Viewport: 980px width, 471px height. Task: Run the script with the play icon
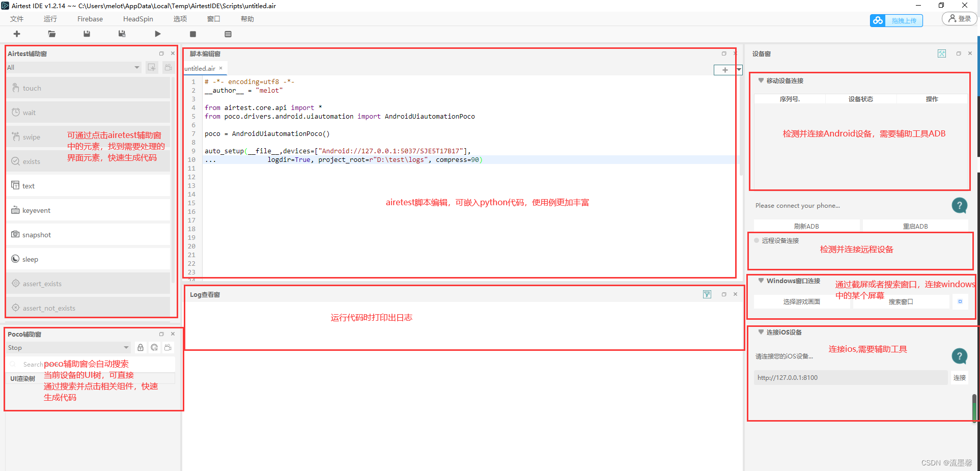coord(158,34)
